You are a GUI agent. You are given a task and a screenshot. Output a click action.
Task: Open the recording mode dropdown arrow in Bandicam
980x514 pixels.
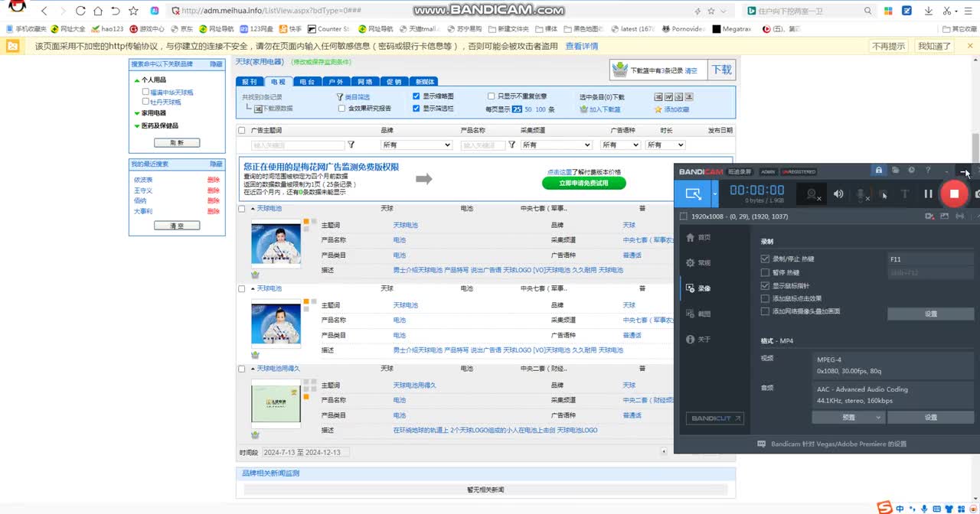pyautogui.click(x=715, y=194)
